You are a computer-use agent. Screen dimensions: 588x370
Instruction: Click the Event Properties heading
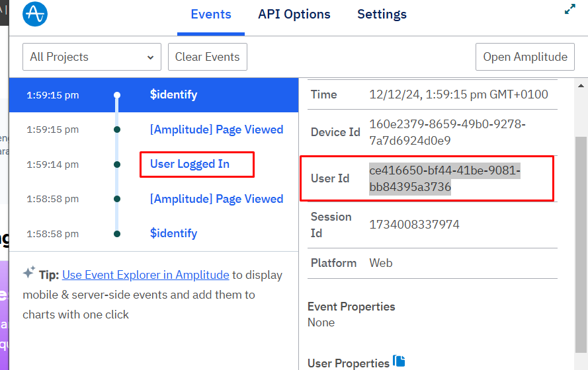351,307
